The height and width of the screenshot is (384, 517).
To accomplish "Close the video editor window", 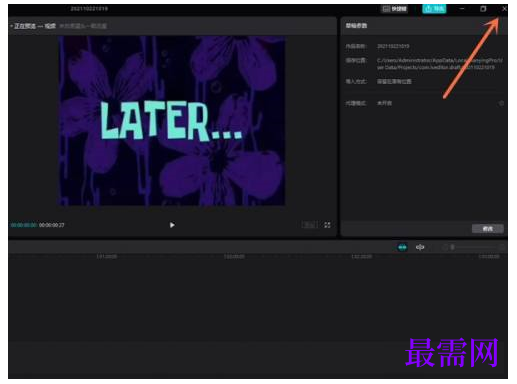I will click(x=504, y=9).
